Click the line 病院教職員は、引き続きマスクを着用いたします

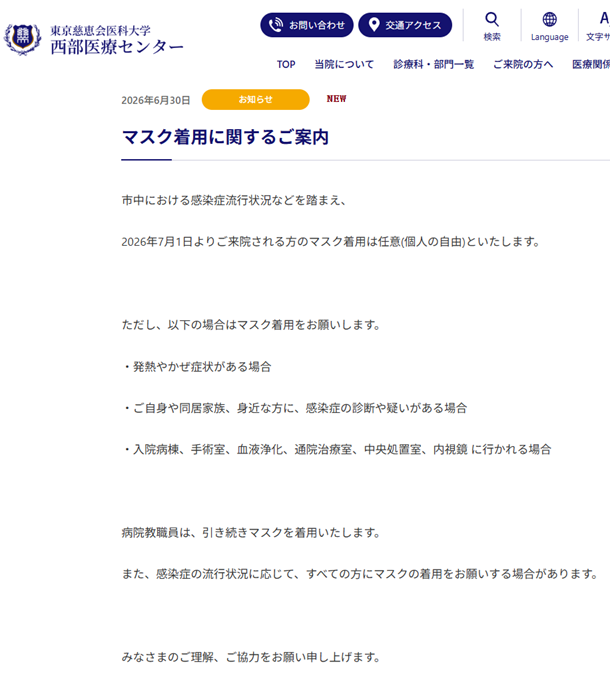coord(251,533)
